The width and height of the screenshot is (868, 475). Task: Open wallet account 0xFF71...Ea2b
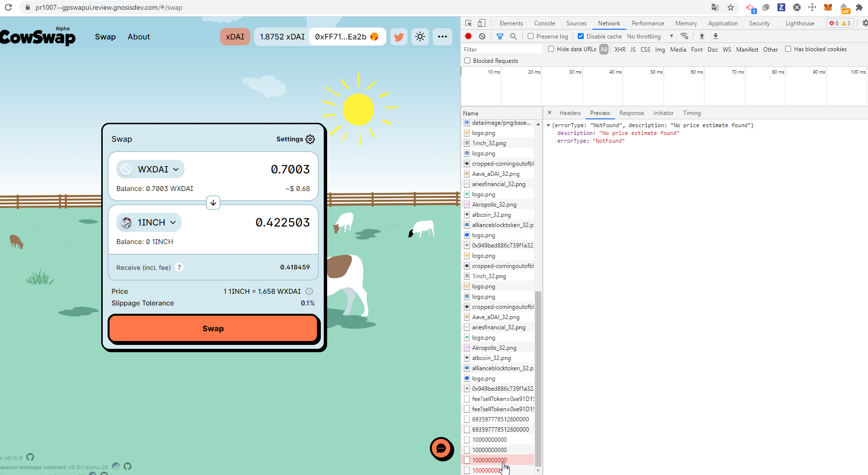pos(347,37)
